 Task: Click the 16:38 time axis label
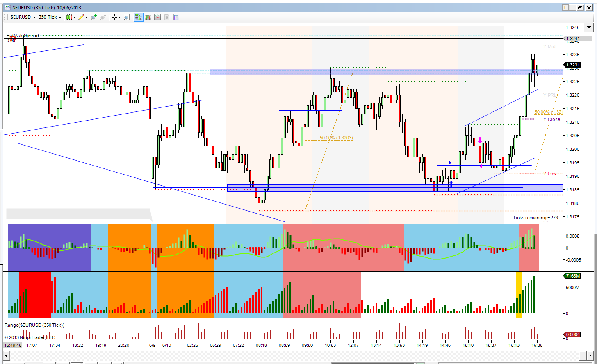(x=537, y=345)
